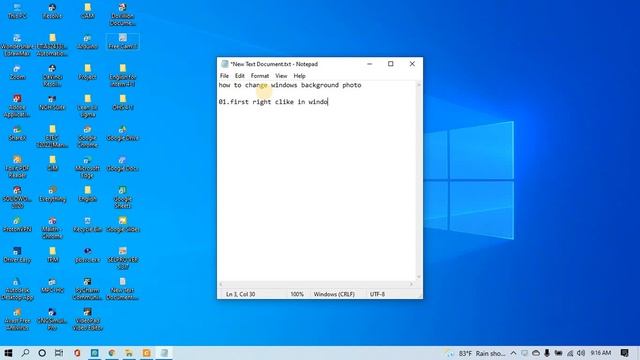
Task: Open the Edit menu in Notepad
Action: coord(240,76)
